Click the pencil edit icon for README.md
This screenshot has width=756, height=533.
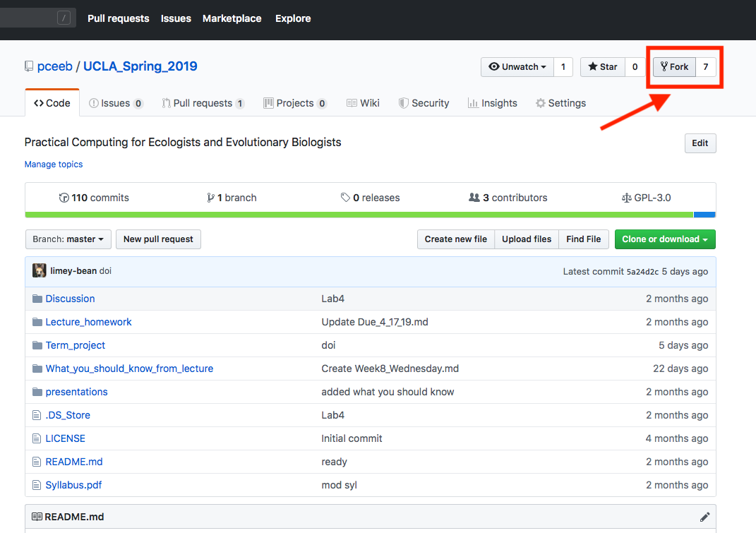tap(704, 517)
